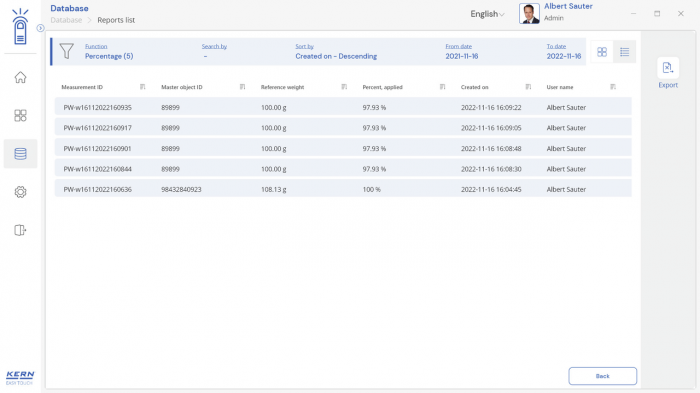Viewport: 700px width, 393px height.
Task: Sort by Created on column icon
Action: [x=528, y=87]
